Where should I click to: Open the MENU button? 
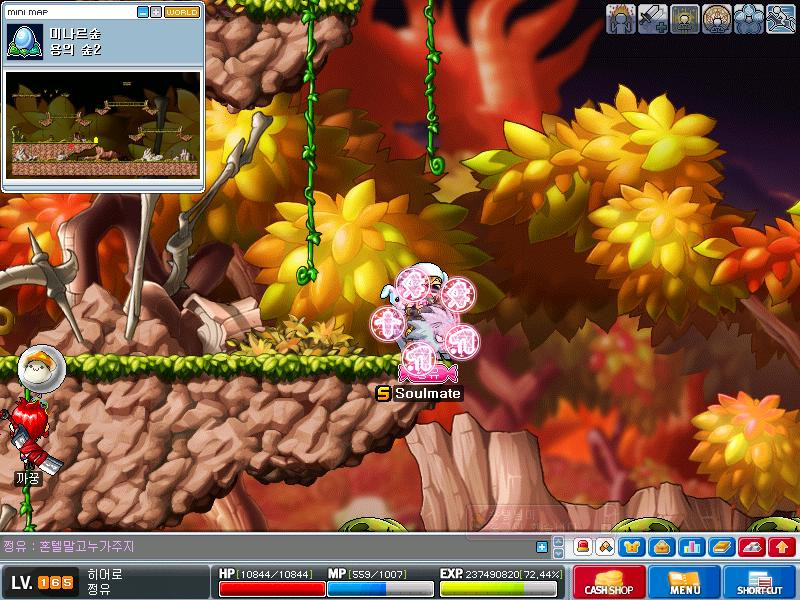[684, 582]
